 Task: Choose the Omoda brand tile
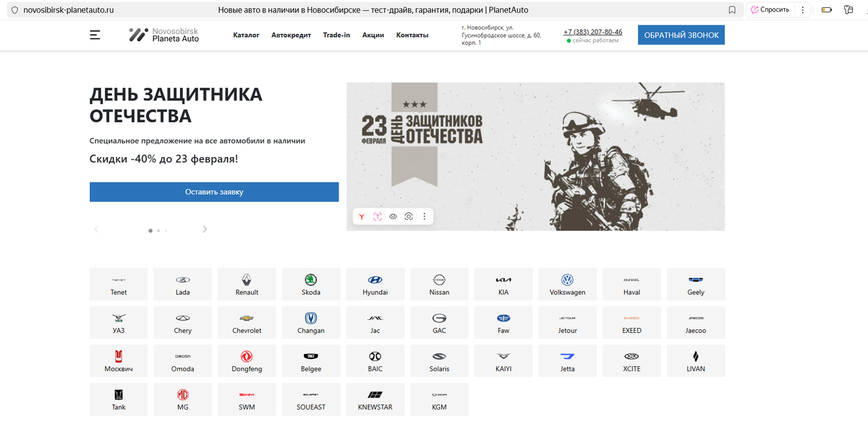183,360
